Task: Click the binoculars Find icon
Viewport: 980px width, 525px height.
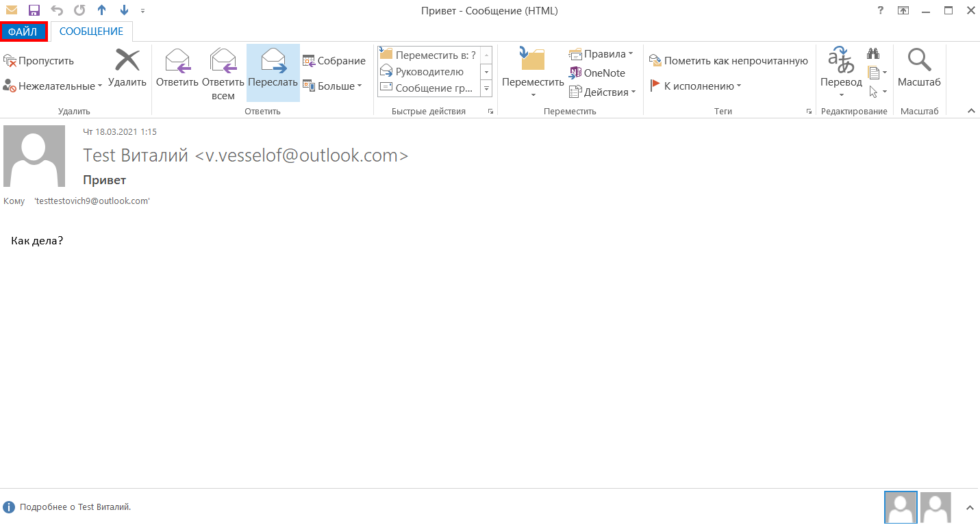Action: coord(873,53)
